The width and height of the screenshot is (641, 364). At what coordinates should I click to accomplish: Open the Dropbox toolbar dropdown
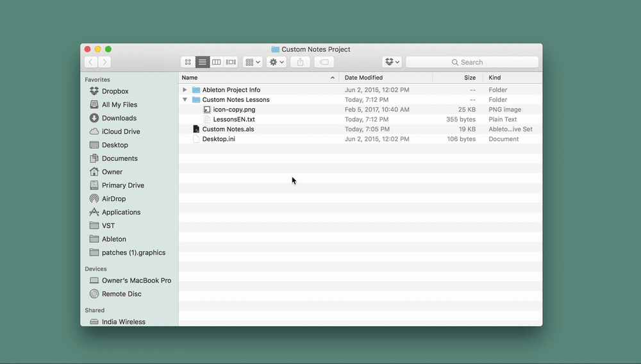tap(392, 62)
